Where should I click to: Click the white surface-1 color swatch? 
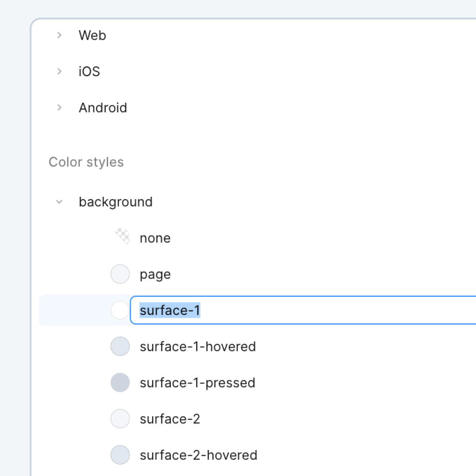point(120,310)
